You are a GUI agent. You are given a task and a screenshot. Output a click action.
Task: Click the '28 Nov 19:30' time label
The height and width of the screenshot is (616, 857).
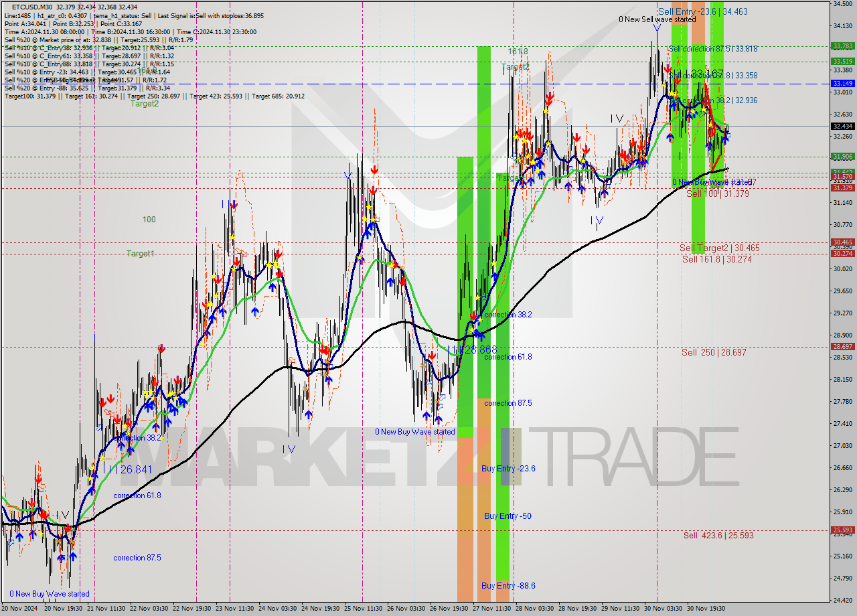578,609
